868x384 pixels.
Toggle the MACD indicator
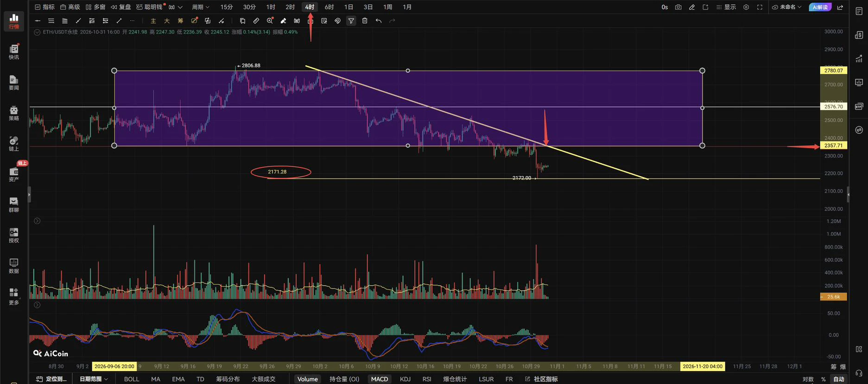[380, 379]
